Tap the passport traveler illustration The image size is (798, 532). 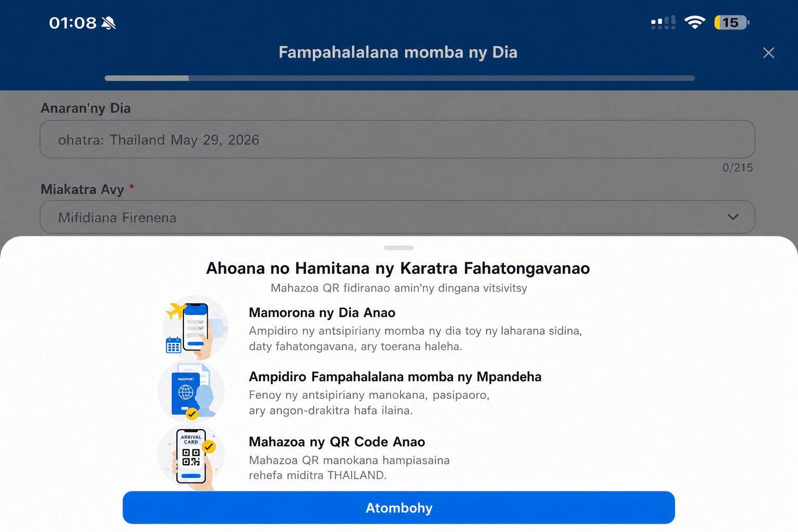[191, 391]
